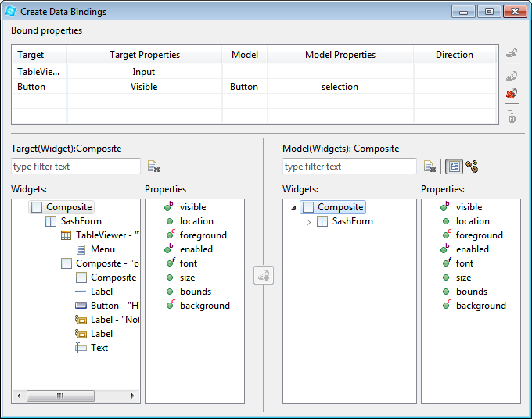The height and width of the screenshot is (419, 532).
Task: Select Model 'background' property
Action: coord(480,306)
